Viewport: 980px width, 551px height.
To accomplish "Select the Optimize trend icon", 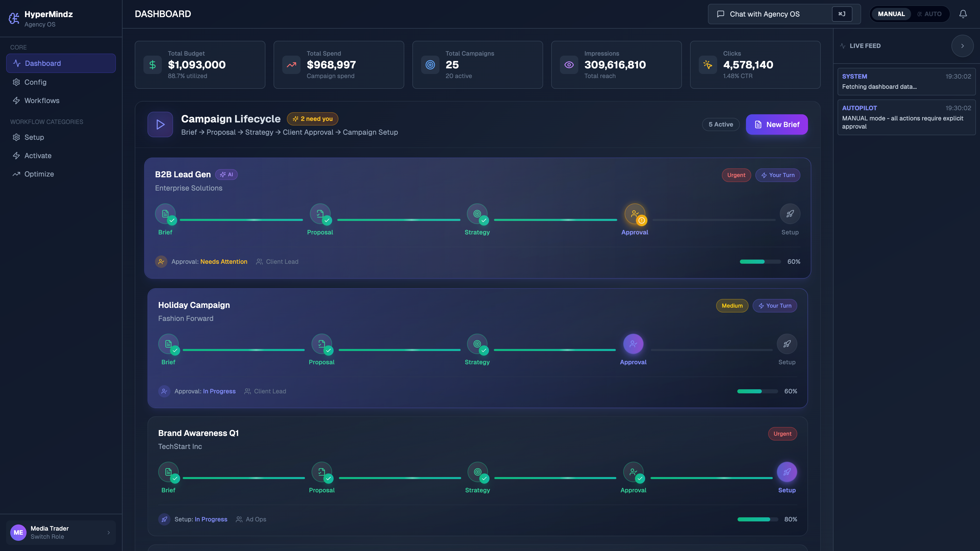I will click(x=16, y=174).
